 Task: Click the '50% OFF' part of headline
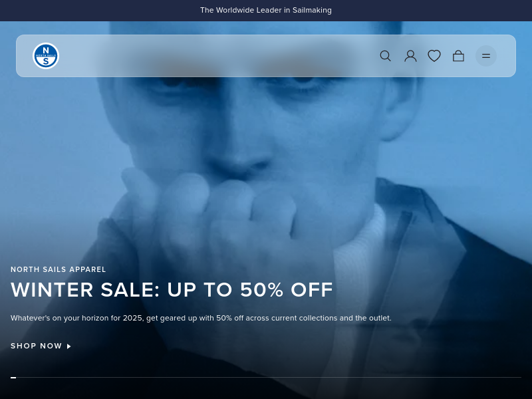(287, 290)
